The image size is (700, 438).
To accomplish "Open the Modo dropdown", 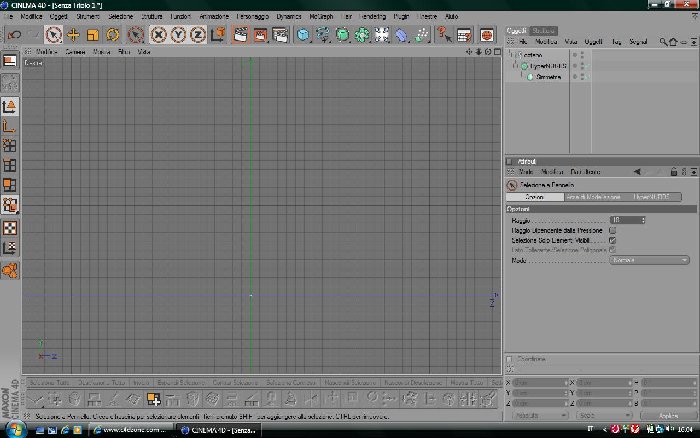I will click(649, 260).
